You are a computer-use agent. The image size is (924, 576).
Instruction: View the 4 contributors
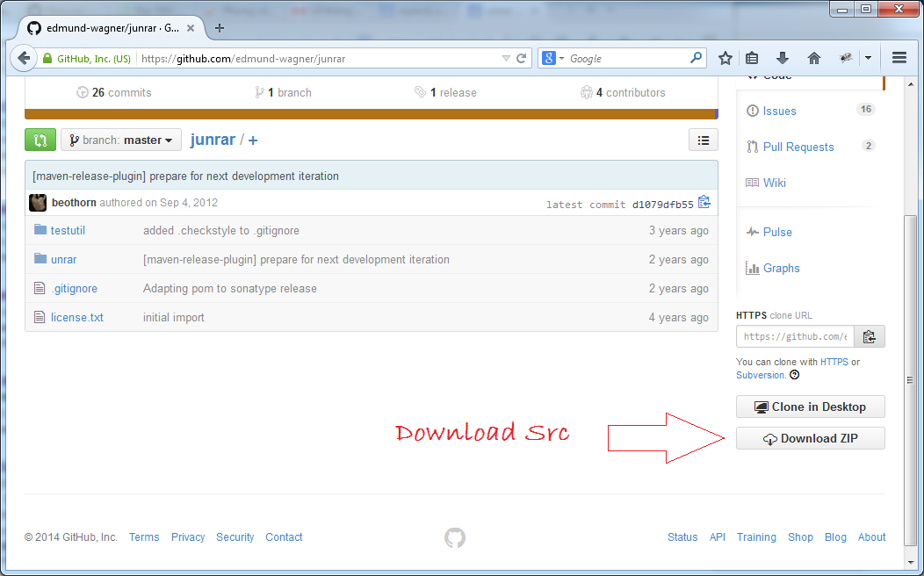coord(623,92)
